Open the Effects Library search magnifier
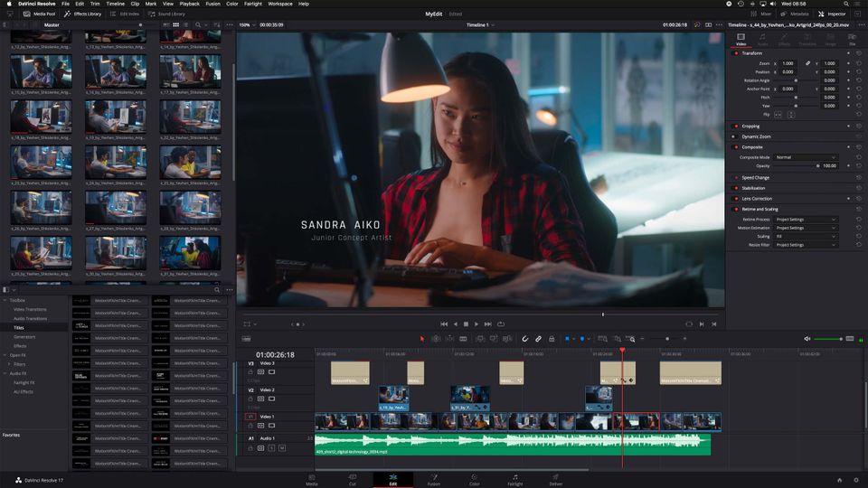868x488 pixels. click(217, 290)
